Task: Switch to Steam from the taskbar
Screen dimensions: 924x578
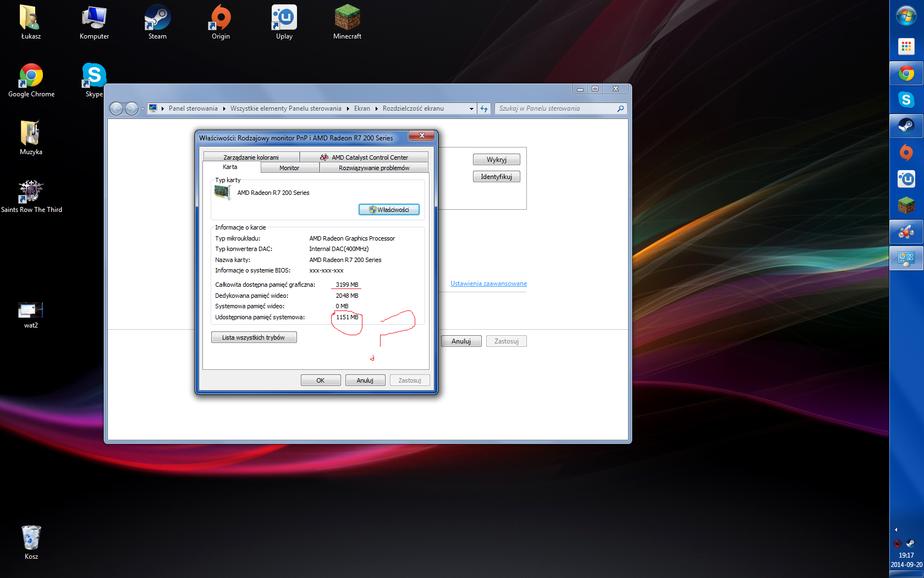Action: [x=906, y=126]
